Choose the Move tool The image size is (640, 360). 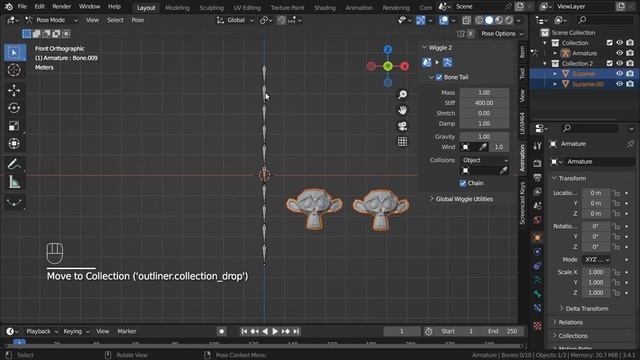14,90
